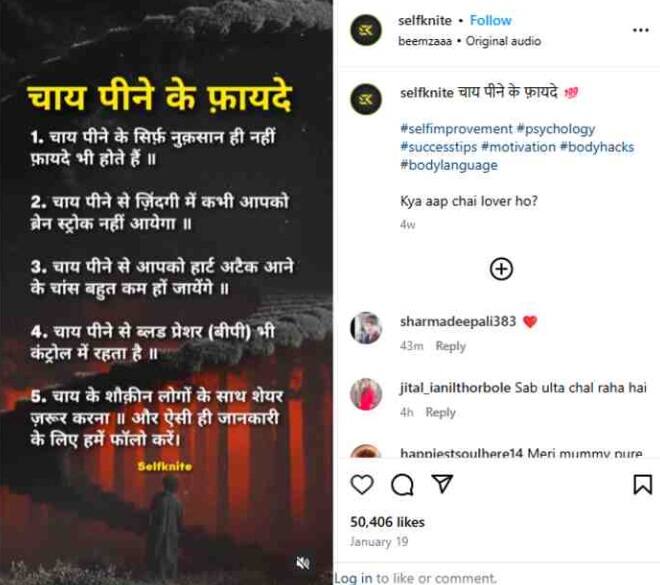Viewport: 660px width, 585px height.
Task: Save the post with the bookmark icon
Action: (x=643, y=484)
